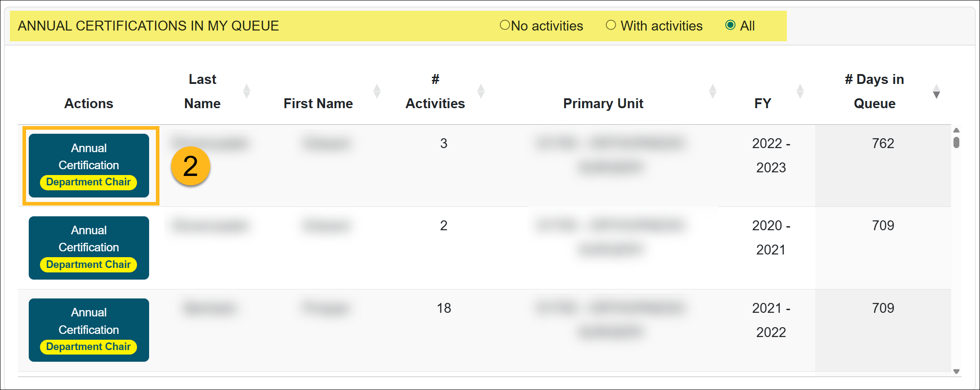The width and height of the screenshot is (980, 390).
Task: Click scrollbar down arrow in table
Action: pyautogui.click(x=956, y=371)
